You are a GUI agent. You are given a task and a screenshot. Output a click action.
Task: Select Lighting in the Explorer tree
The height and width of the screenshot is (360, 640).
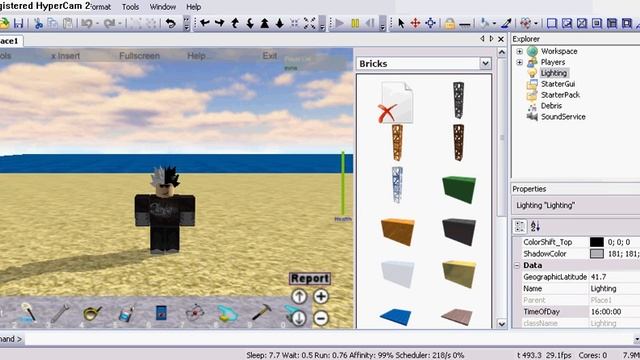[x=554, y=73]
